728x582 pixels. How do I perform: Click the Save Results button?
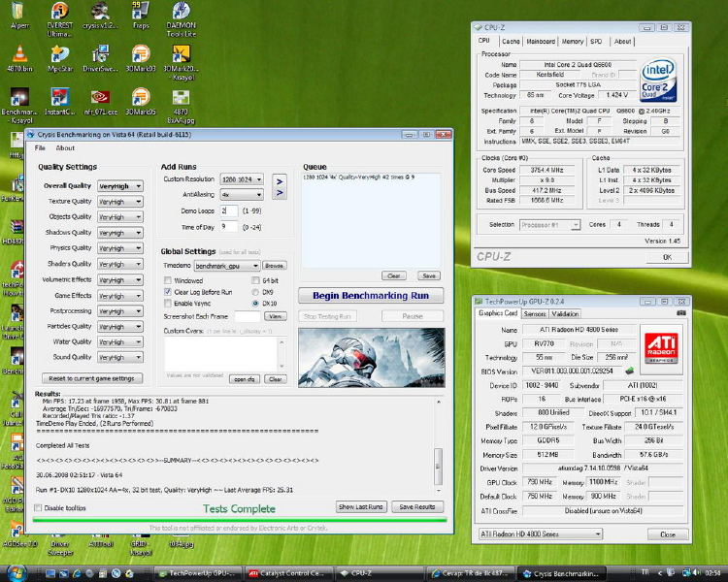point(417,506)
